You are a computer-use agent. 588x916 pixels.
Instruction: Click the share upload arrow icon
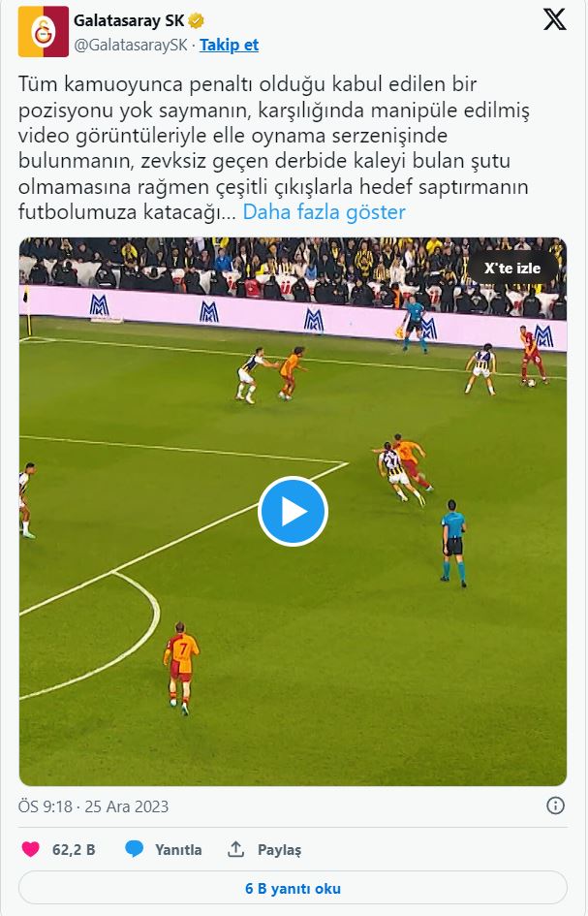(235, 849)
